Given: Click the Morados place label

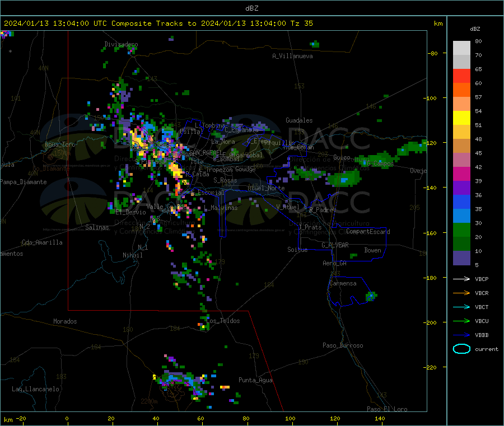Looking at the screenshot, I should pos(65,321).
